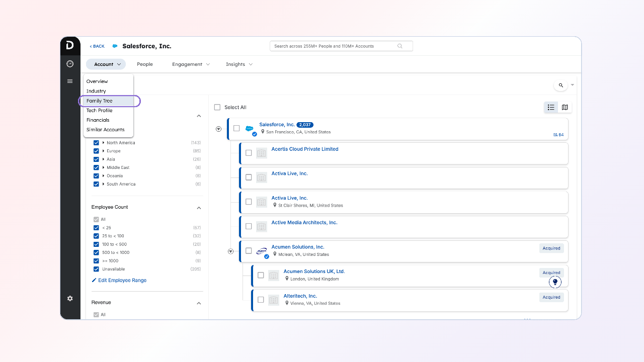Click the Edit Employee Range link
This screenshot has width=644, height=362.
click(122, 281)
